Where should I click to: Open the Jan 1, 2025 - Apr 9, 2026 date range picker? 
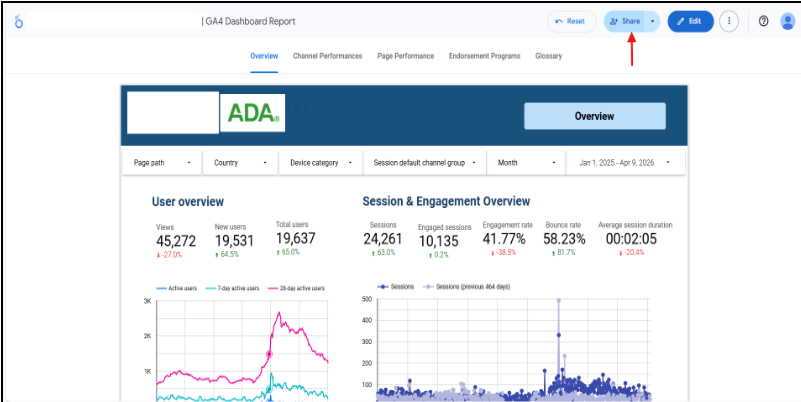(x=625, y=163)
